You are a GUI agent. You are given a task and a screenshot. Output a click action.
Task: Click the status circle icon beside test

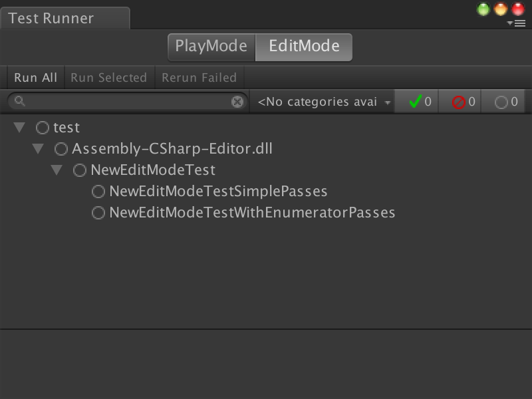43,128
